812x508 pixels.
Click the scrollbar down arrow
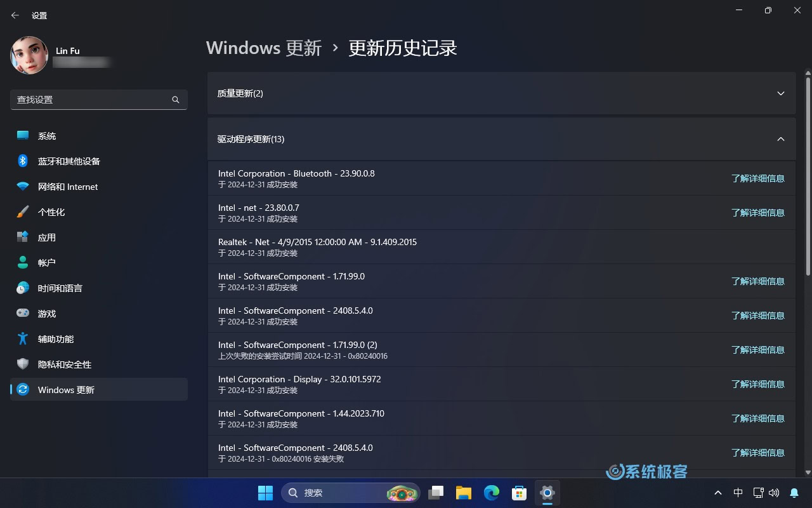pyautogui.click(x=808, y=472)
